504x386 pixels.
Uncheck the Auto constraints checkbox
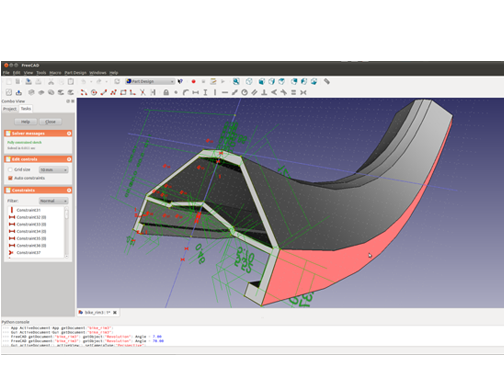(10, 178)
